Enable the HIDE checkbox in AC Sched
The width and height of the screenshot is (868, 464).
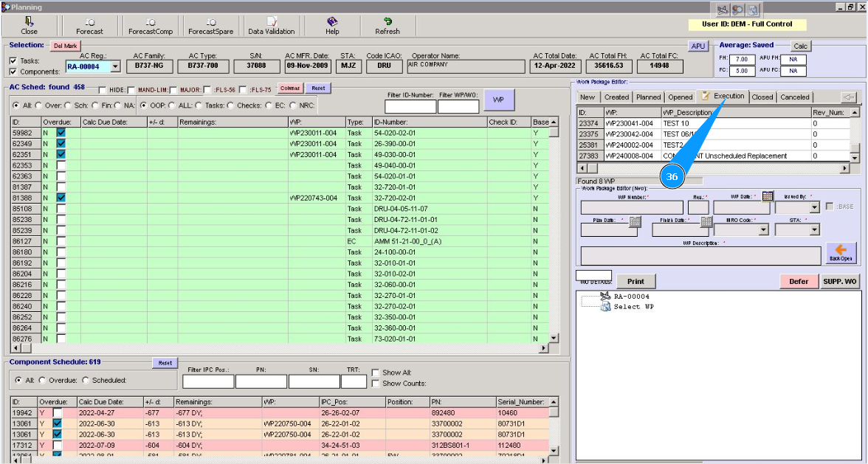click(x=103, y=90)
